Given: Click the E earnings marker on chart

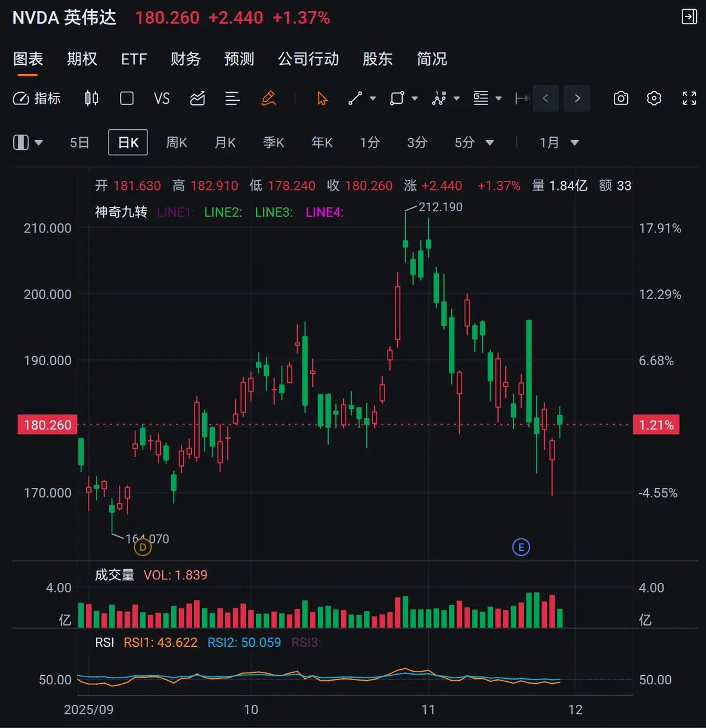Looking at the screenshot, I should (x=521, y=547).
